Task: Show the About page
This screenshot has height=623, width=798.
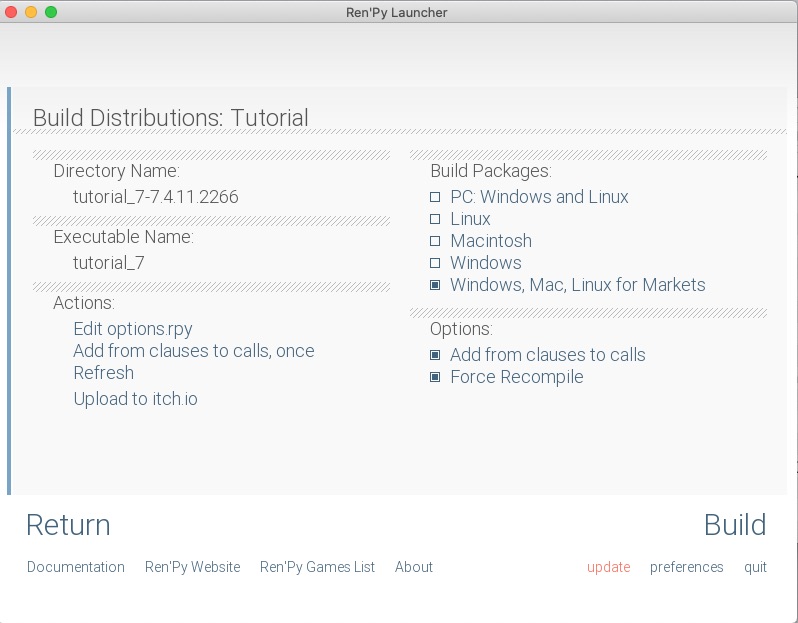Action: [x=414, y=567]
